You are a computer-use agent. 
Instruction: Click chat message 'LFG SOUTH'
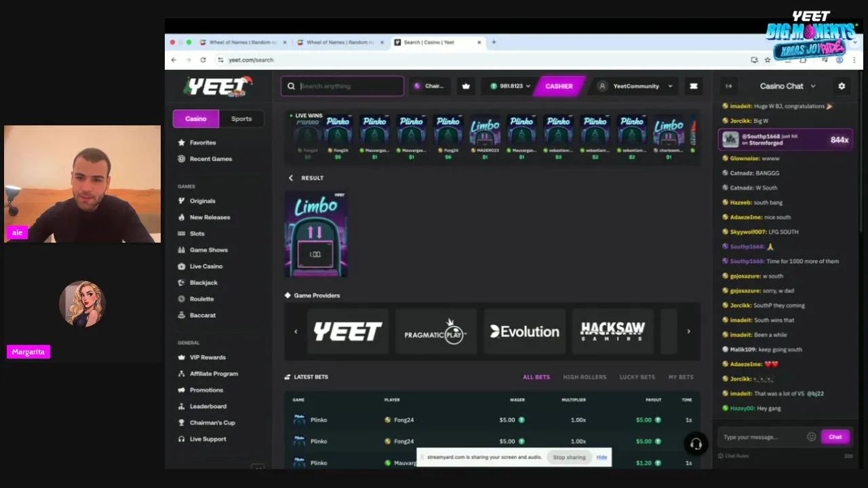click(x=783, y=232)
